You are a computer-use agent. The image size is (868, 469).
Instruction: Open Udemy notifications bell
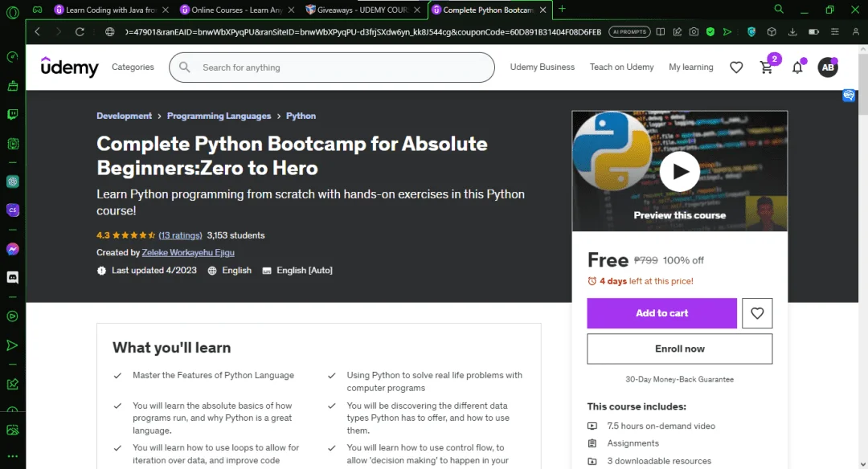pyautogui.click(x=797, y=67)
